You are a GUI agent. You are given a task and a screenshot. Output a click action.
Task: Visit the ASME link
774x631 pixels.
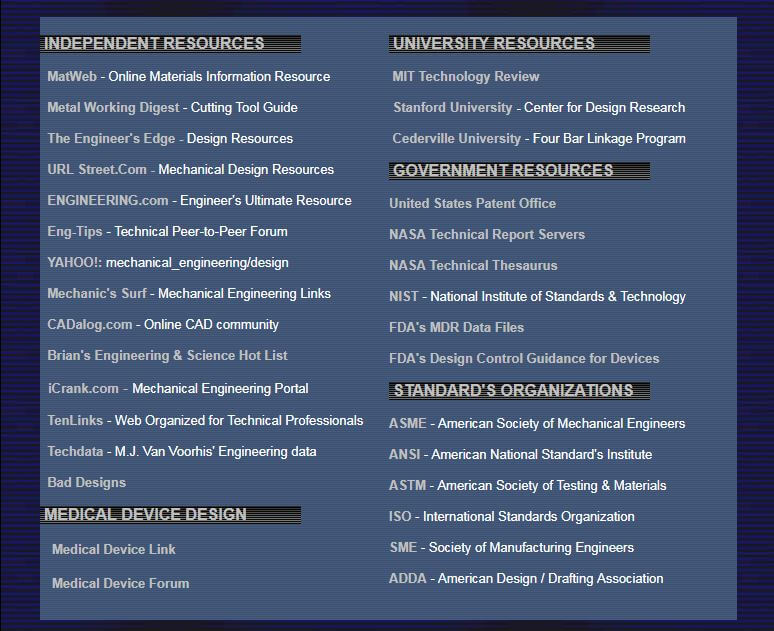[x=408, y=424]
